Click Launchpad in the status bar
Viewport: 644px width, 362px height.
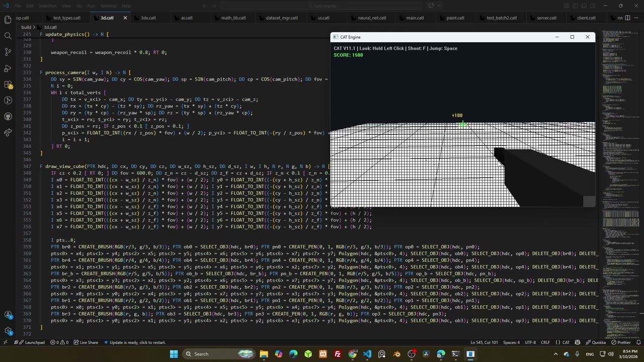(x=30, y=342)
